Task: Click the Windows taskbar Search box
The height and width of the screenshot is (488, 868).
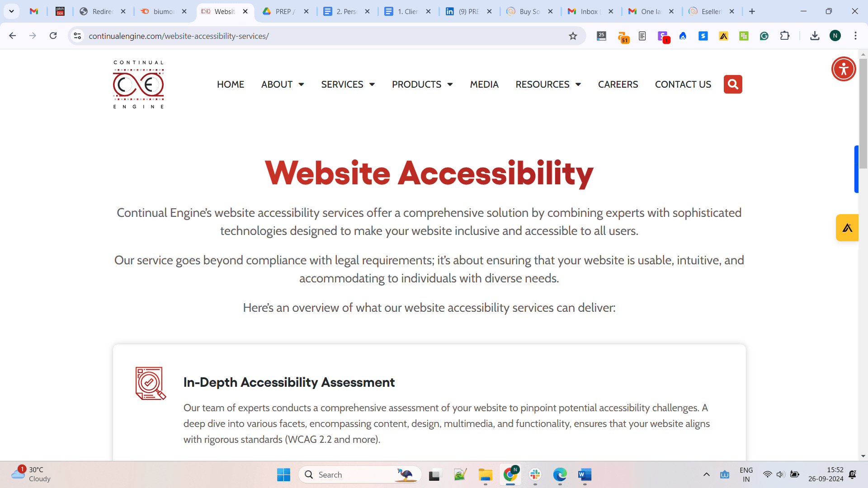Action: click(x=360, y=474)
